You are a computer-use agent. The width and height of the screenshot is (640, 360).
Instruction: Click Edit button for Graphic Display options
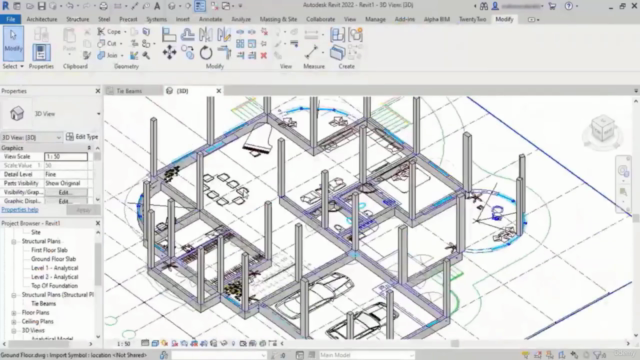click(x=65, y=201)
